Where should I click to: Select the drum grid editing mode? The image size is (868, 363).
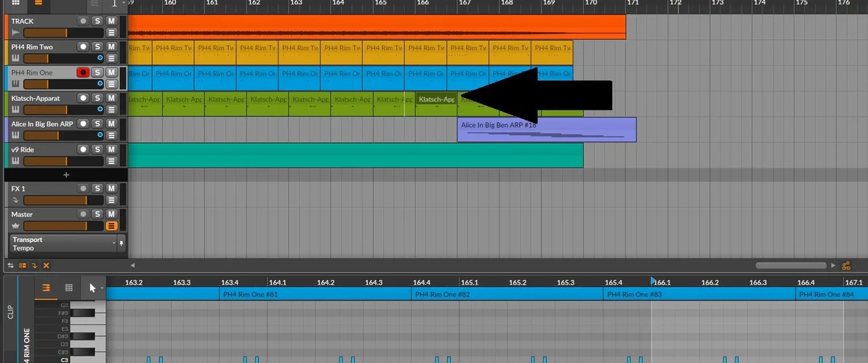[68, 287]
